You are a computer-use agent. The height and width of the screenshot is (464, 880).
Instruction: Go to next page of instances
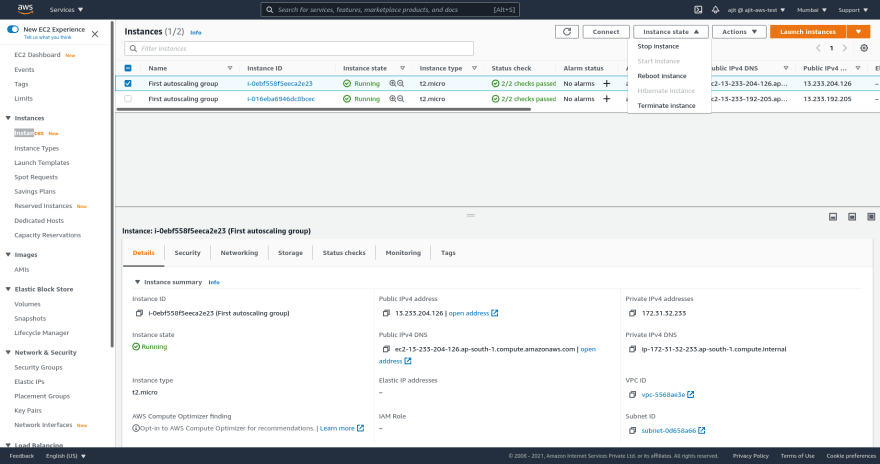pos(845,48)
